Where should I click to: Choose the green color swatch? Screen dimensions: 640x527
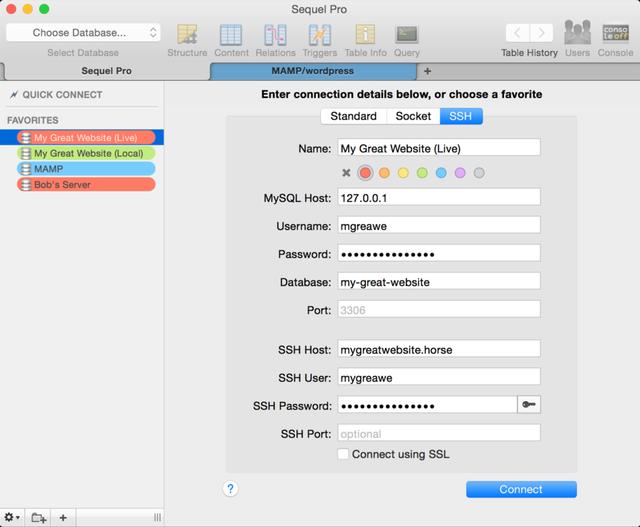pos(422,173)
